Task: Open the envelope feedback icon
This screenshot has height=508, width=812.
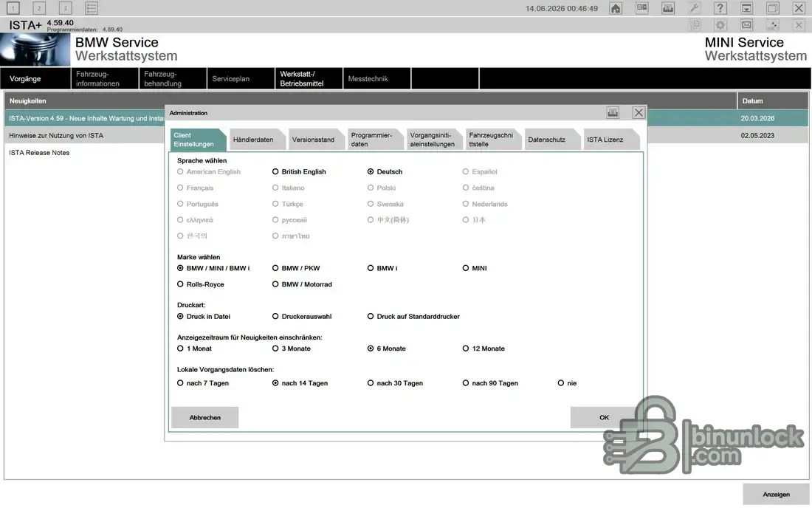Action: 747,24
